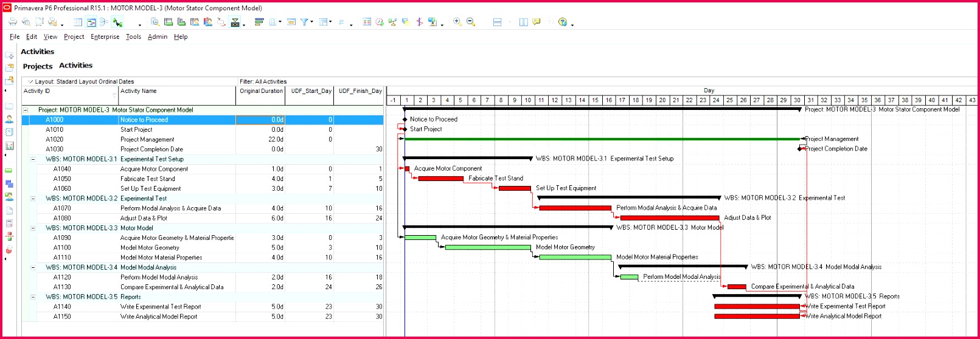Click the red Fabricate Test Stand bar

(x=441, y=179)
